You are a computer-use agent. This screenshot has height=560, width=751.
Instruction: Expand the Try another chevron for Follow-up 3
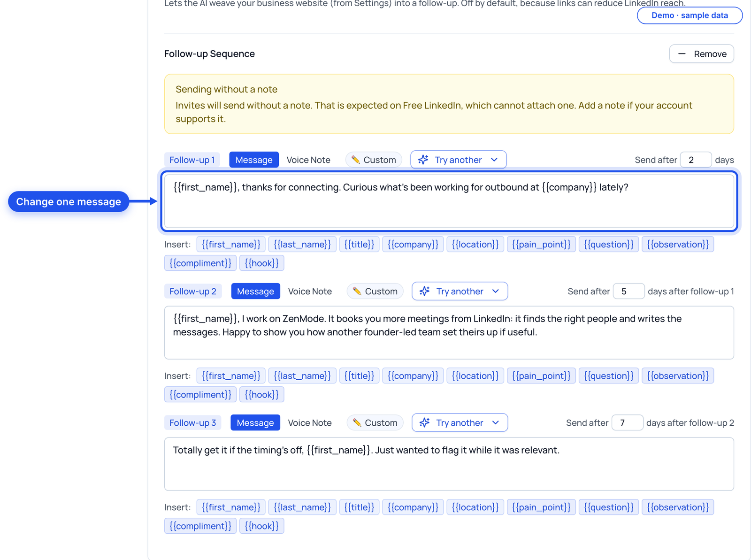coord(496,422)
